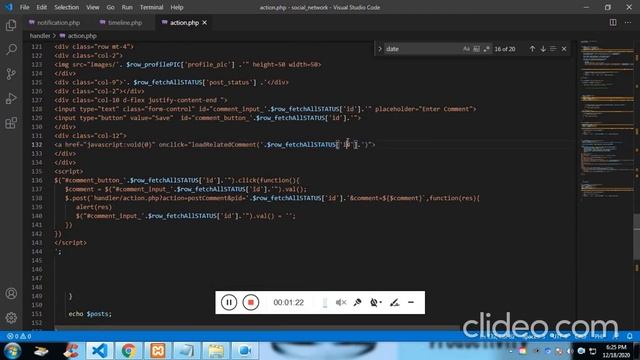The height and width of the screenshot is (360, 640).
Task: Open the Terminal menu
Action: [151, 7]
